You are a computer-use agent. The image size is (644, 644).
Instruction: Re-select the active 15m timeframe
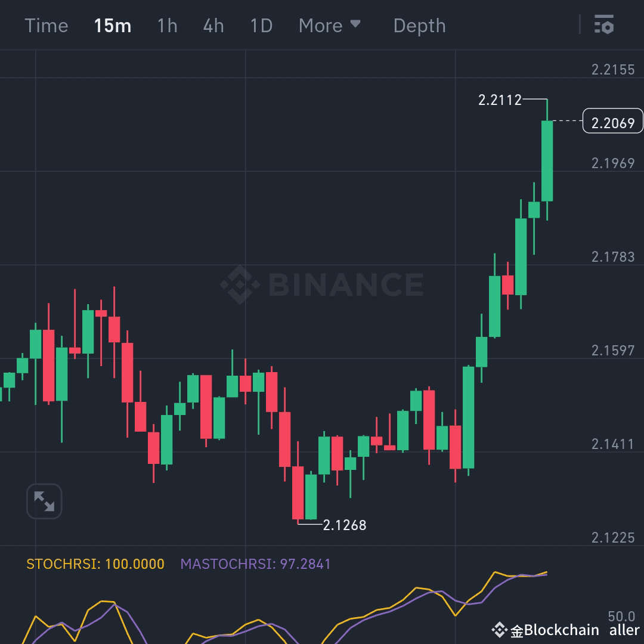tap(113, 25)
